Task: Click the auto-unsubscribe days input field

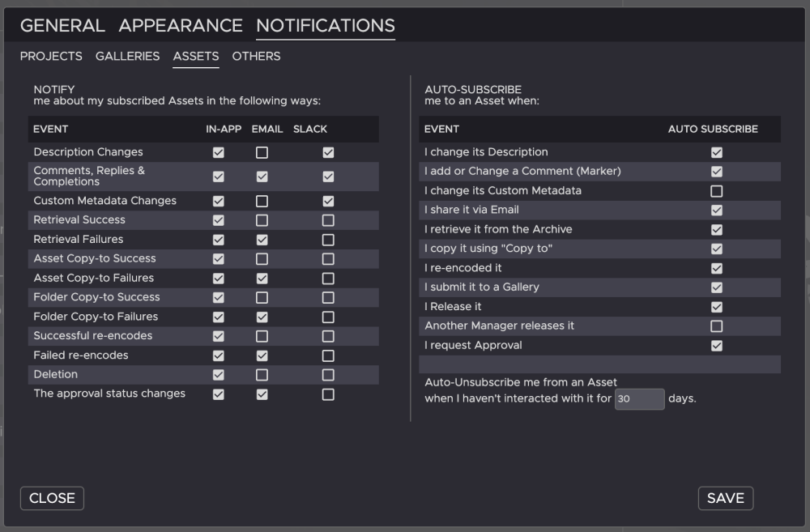Action: [x=639, y=399]
